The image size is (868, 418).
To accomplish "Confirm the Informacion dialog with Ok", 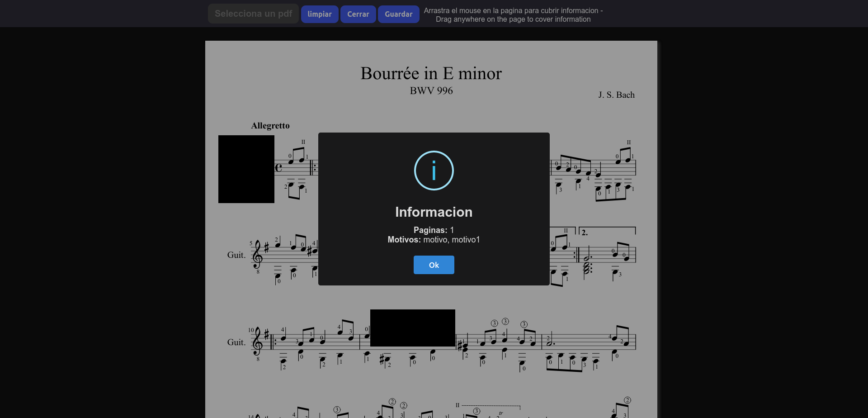I will [x=434, y=265].
